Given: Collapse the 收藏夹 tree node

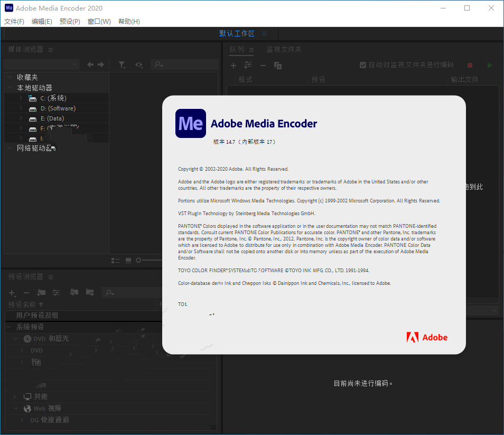Looking at the screenshot, I should [10, 77].
